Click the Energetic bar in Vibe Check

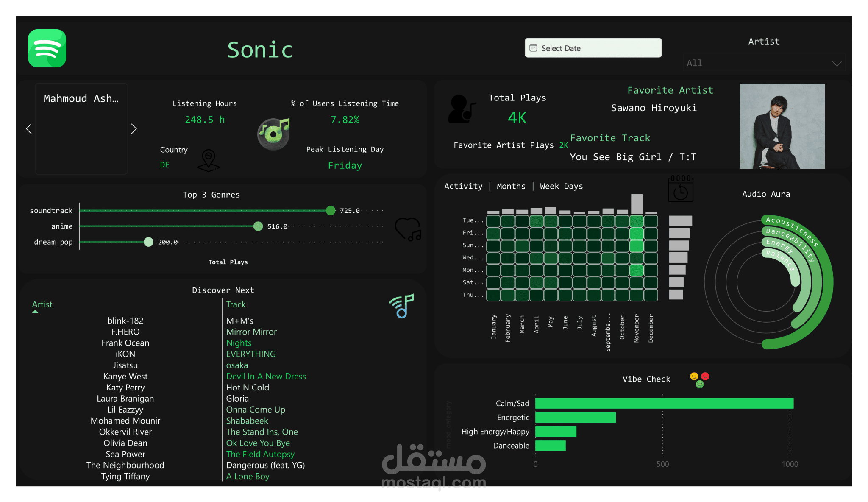point(575,417)
